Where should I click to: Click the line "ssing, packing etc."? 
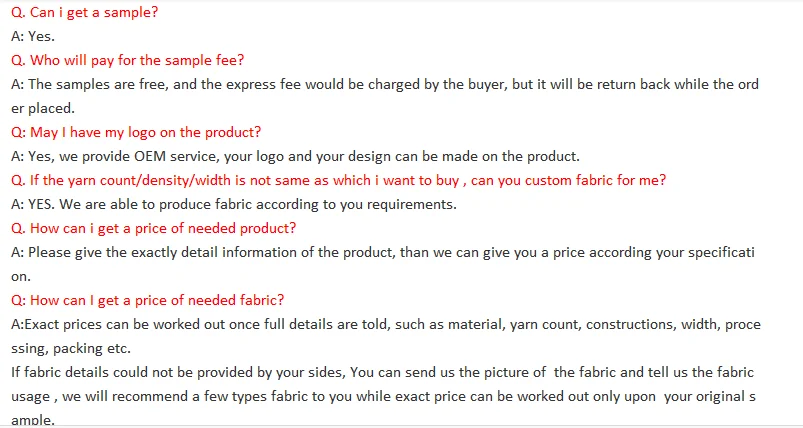(x=71, y=349)
